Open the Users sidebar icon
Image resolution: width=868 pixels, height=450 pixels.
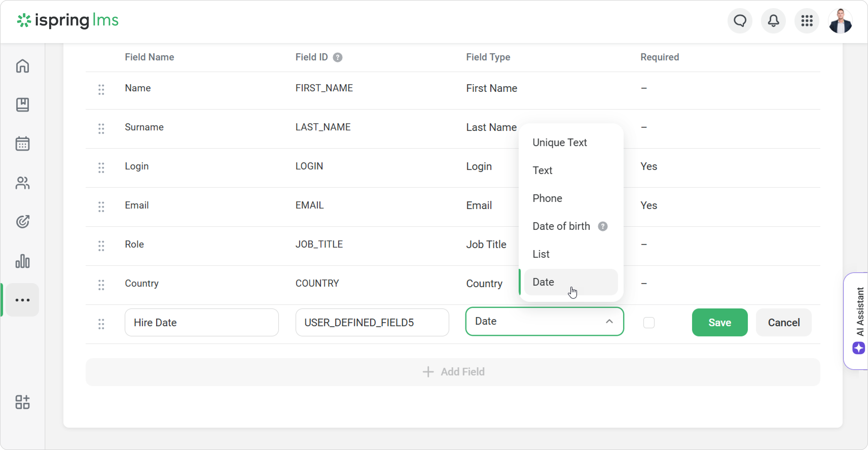pos(22,183)
